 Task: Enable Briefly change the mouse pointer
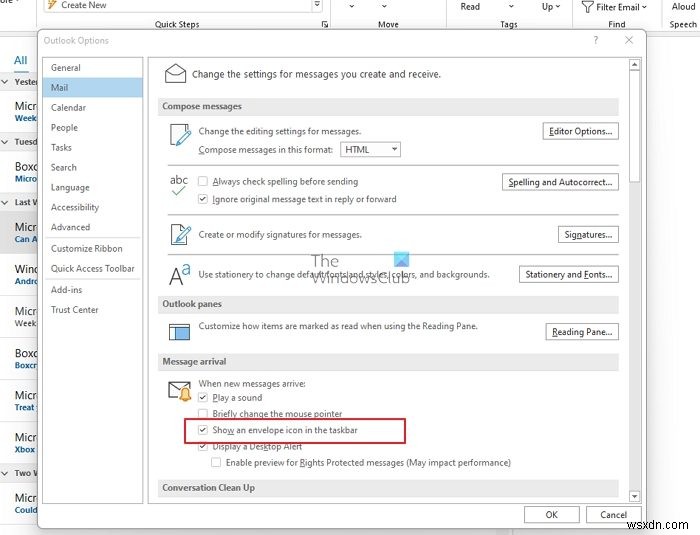(x=203, y=414)
